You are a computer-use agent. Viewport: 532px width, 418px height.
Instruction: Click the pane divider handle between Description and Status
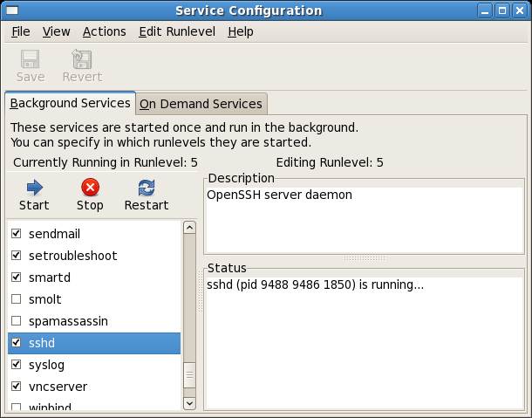[x=364, y=259]
